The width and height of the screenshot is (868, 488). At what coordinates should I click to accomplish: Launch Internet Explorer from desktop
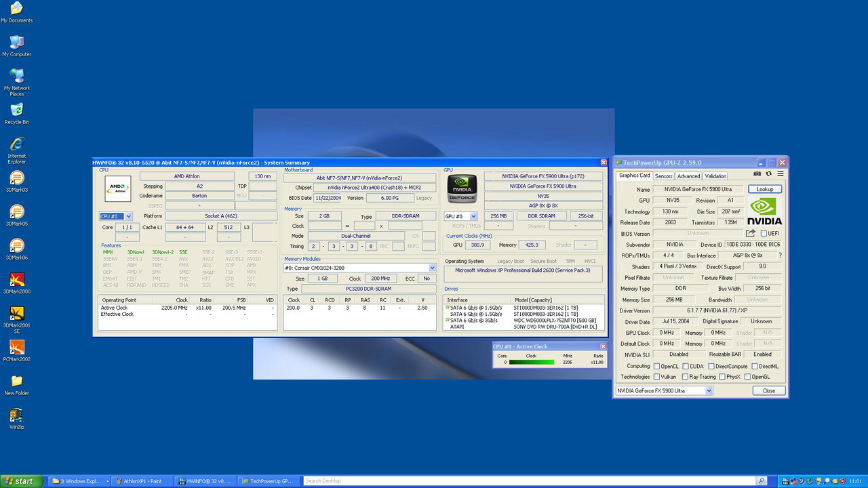click(17, 150)
